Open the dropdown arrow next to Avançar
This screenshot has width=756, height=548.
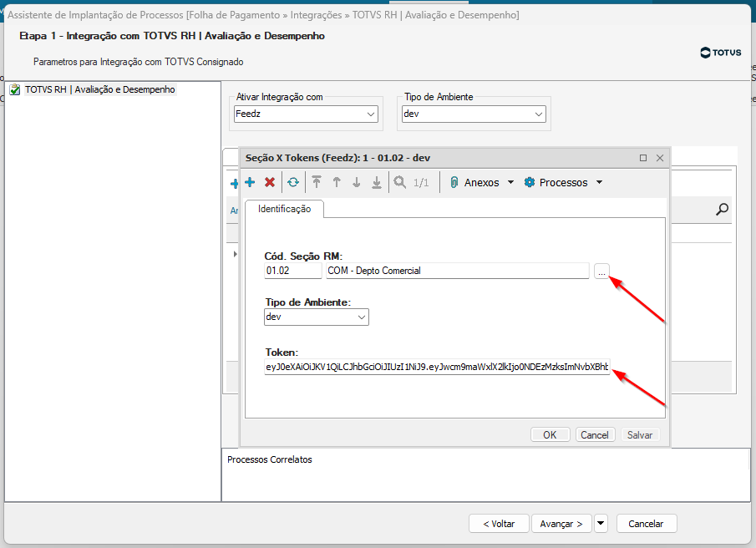pyautogui.click(x=601, y=524)
